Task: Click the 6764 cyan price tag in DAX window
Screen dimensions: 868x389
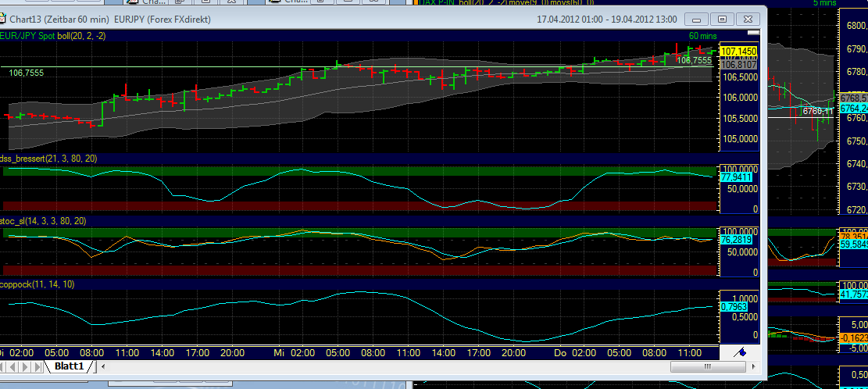Action: pyautogui.click(x=854, y=109)
